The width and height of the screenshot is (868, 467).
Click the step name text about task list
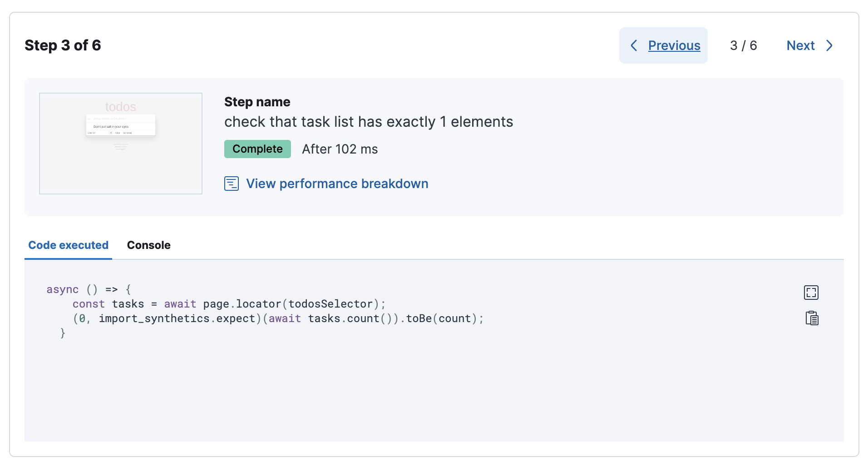tap(369, 121)
